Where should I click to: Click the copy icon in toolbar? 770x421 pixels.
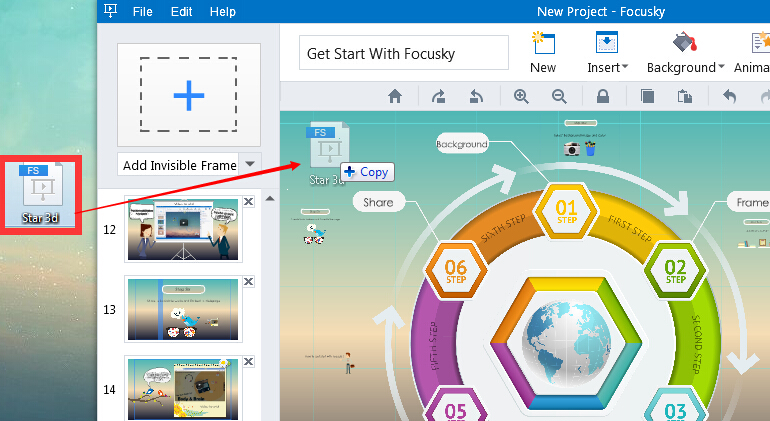[647, 96]
